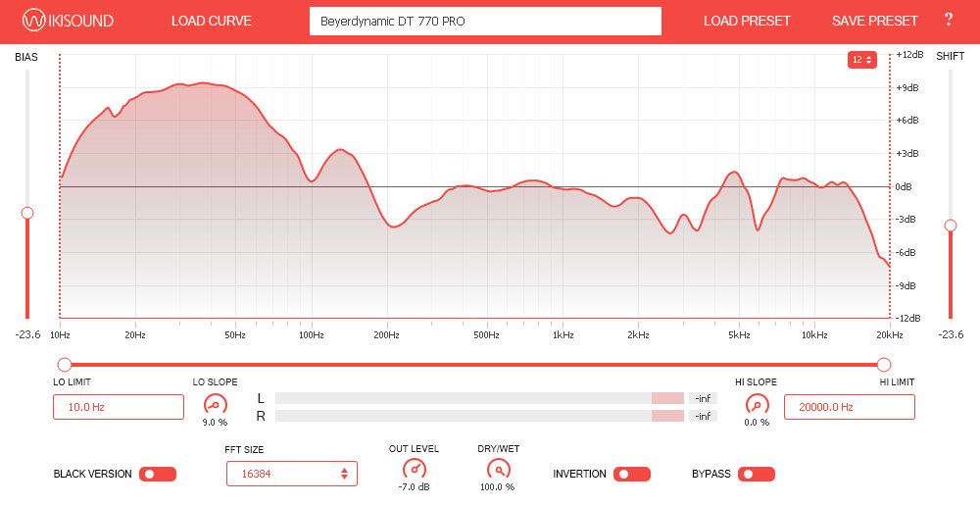Click the SHIFT slider handle

coord(951,226)
